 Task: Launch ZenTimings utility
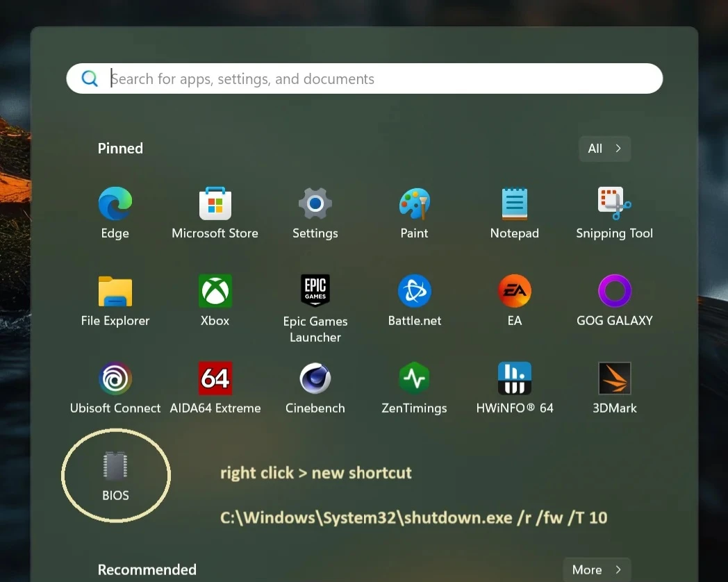[x=415, y=379]
